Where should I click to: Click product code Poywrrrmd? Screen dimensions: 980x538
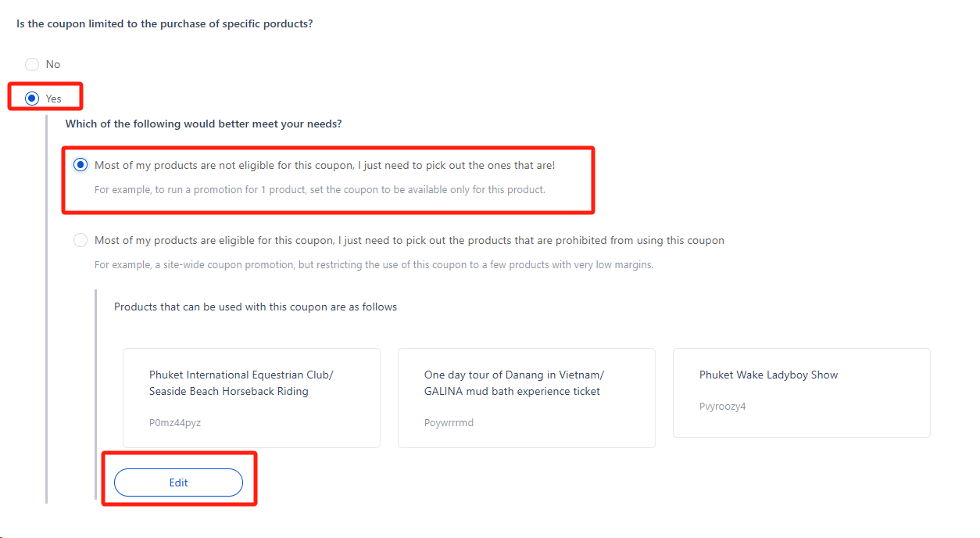click(449, 423)
